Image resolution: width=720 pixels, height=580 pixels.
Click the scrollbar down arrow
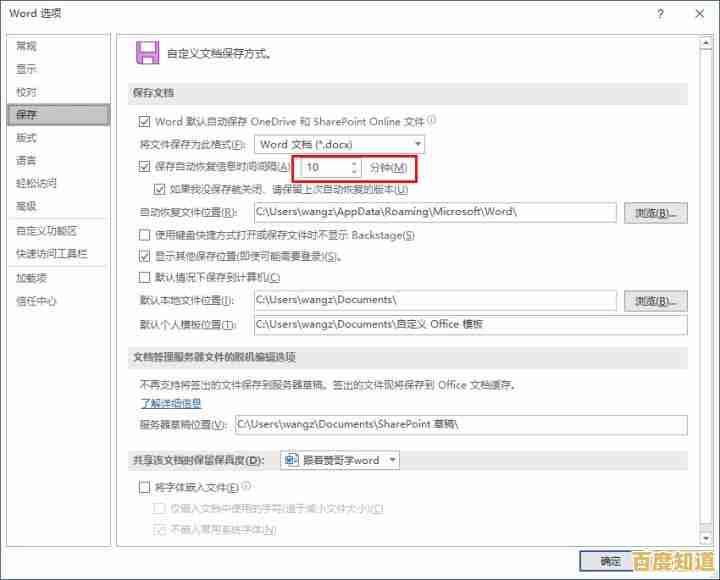point(706,538)
